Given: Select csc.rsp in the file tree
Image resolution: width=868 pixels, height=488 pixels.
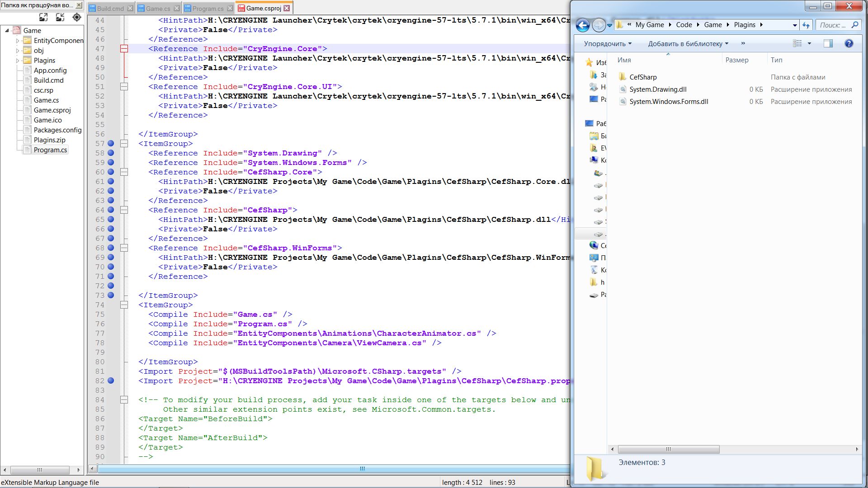Looking at the screenshot, I should tap(43, 90).
